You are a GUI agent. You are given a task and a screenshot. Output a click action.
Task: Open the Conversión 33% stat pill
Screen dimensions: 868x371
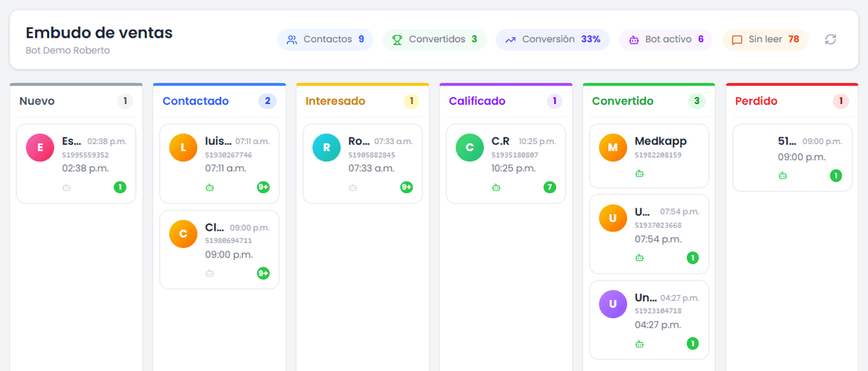[x=553, y=40]
